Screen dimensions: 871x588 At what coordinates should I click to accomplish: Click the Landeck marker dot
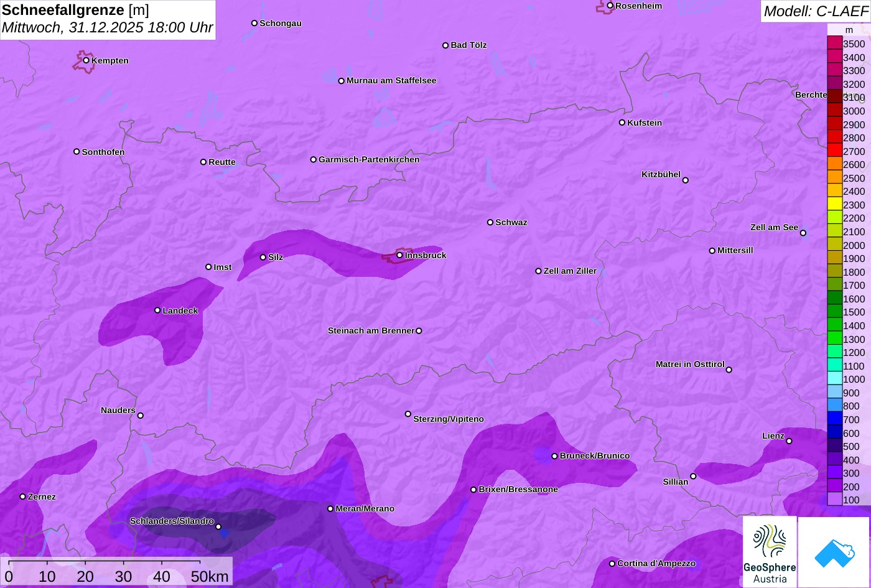pos(157,310)
